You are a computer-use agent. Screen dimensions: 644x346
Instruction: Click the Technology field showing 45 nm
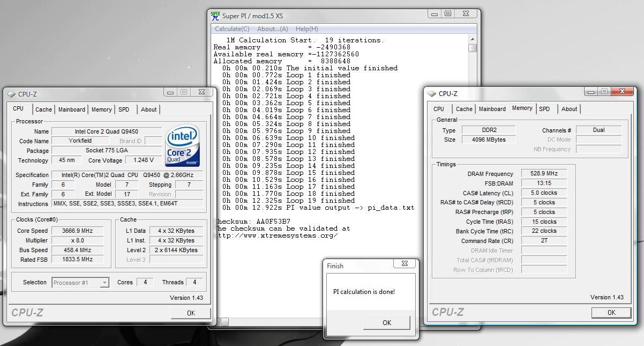[66, 160]
